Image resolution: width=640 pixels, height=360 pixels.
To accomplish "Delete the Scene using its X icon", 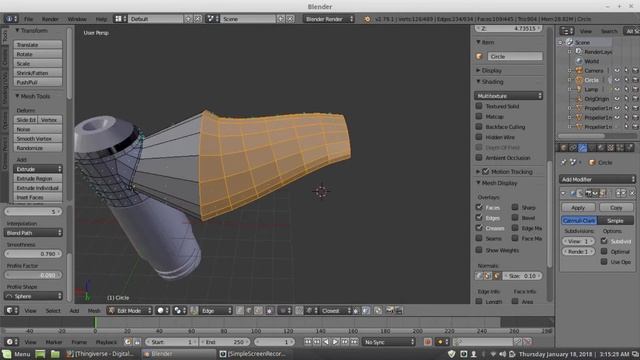I will click(x=290, y=19).
